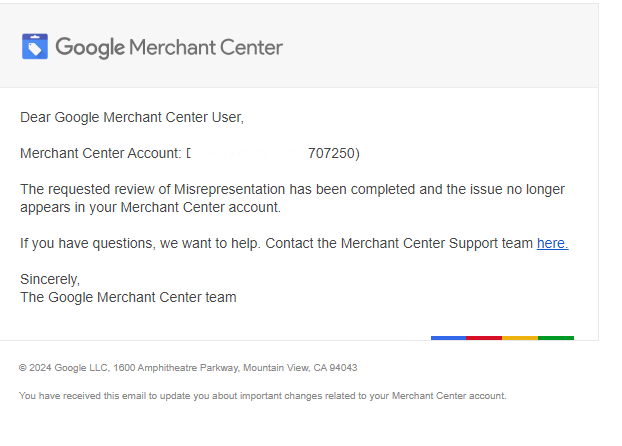Screen dimensions: 622x446
Task: Click the 'Dear Google Merchant Center User' greeting
Action: [132, 117]
